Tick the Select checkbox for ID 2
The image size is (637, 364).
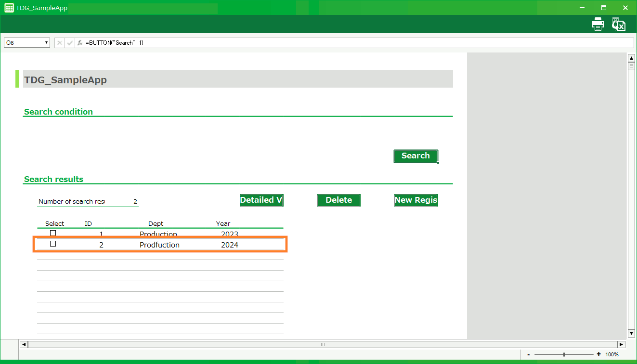pos(53,244)
